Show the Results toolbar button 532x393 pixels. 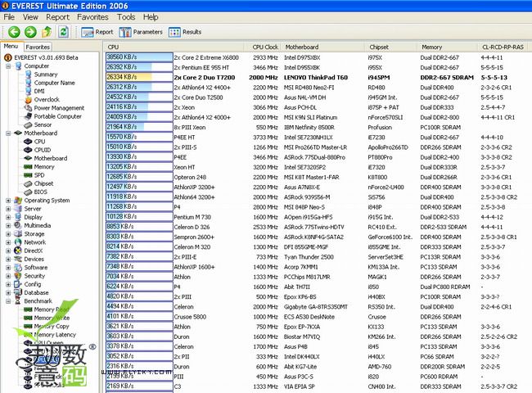click(x=185, y=32)
